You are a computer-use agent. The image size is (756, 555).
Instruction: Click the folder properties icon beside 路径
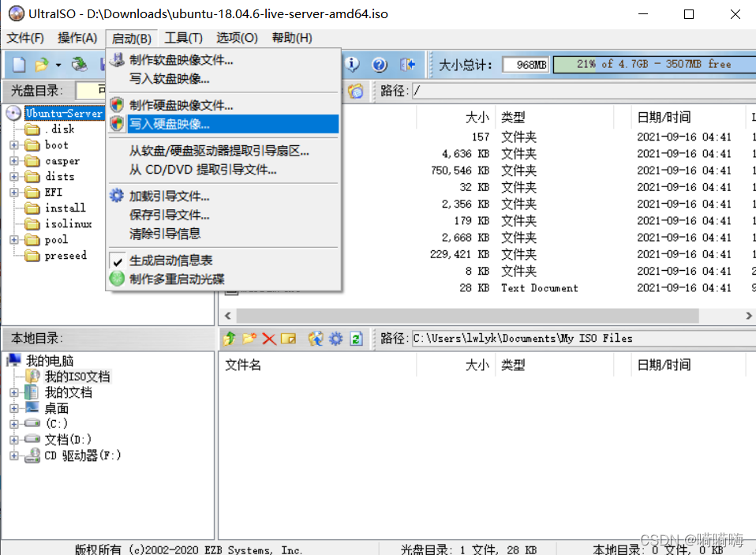[356, 91]
